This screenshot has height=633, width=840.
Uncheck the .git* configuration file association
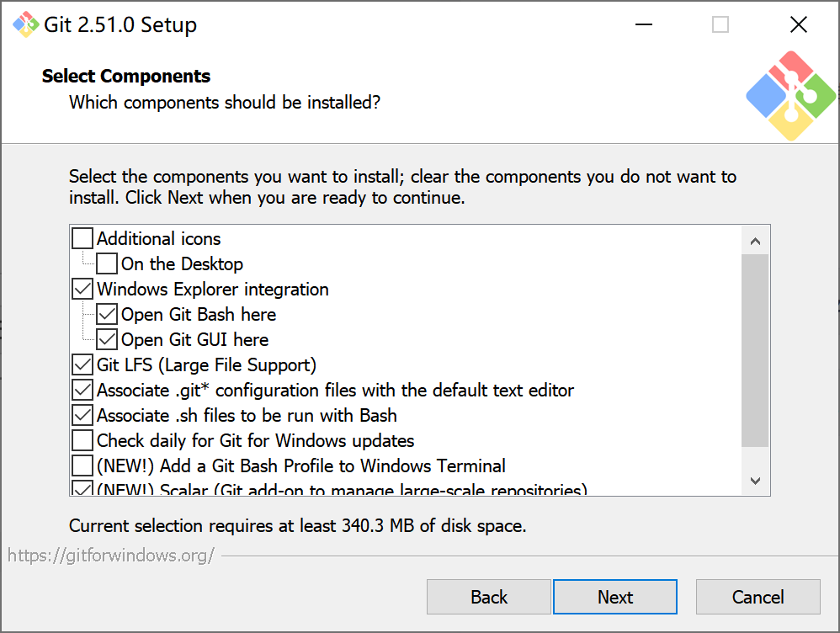pyautogui.click(x=82, y=390)
